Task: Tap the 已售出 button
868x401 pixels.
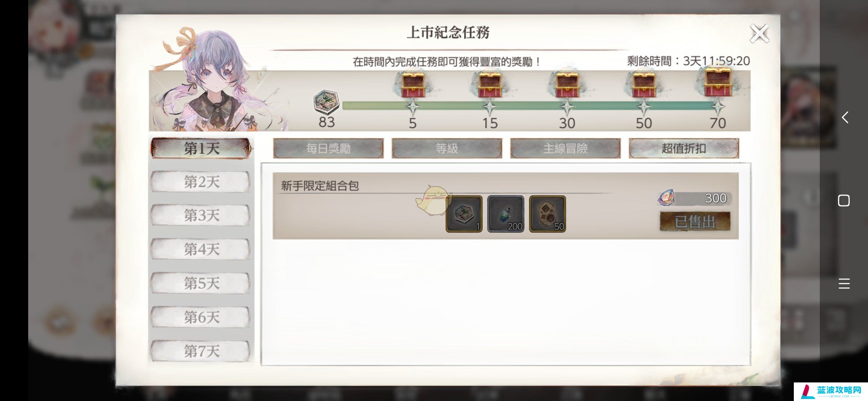Action: pyautogui.click(x=695, y=222)
